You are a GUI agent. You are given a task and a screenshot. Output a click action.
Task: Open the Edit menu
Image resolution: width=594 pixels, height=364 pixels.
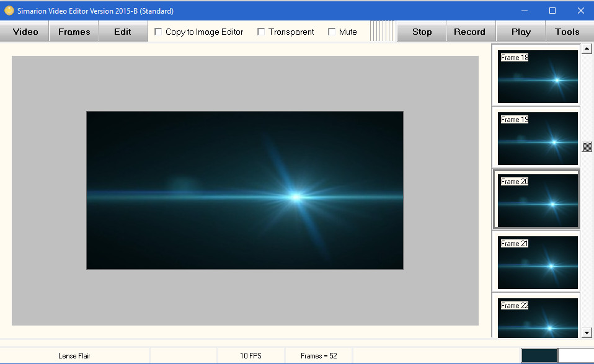pyautogui.click(x=123, y=31)
